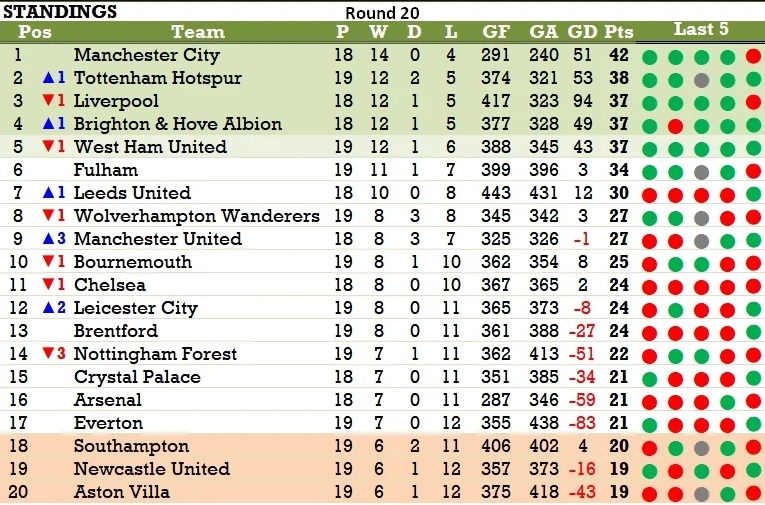The width and height of the screenshot is (765, 505).
Task: Click the grey draw dot in Southampton's row
Action: [702, 447]
